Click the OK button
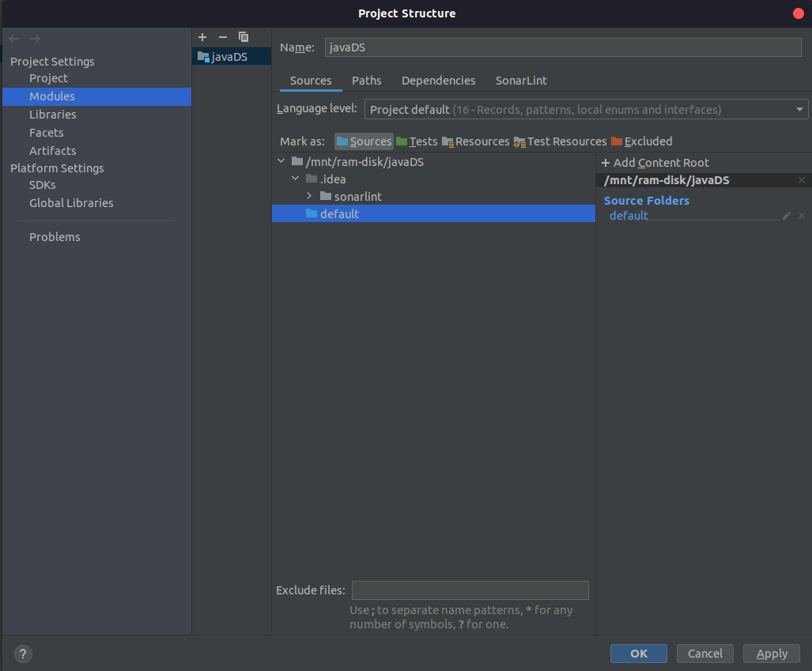The image size is (812, 671). (639, 654)
